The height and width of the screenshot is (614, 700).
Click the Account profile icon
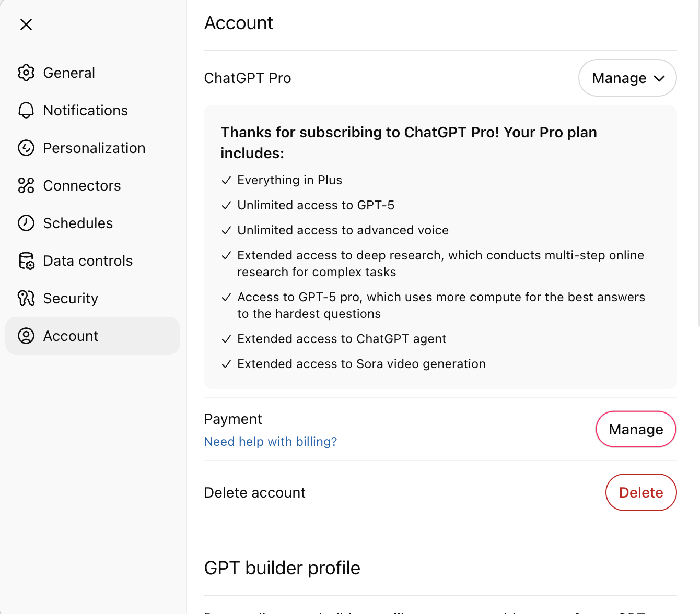click(26, 336)
